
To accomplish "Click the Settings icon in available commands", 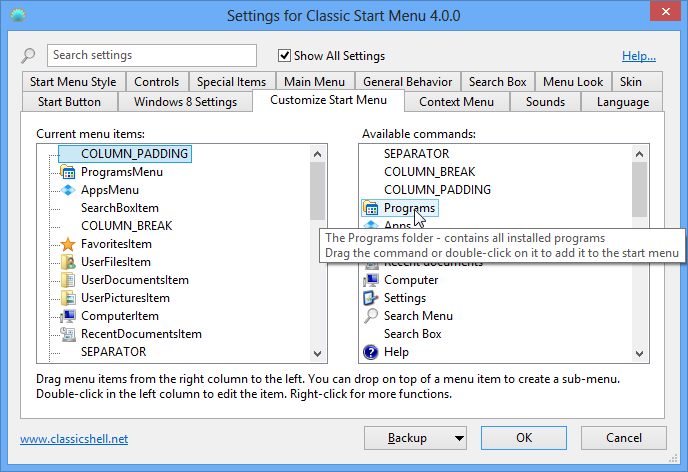I will (x=371, y=298).
